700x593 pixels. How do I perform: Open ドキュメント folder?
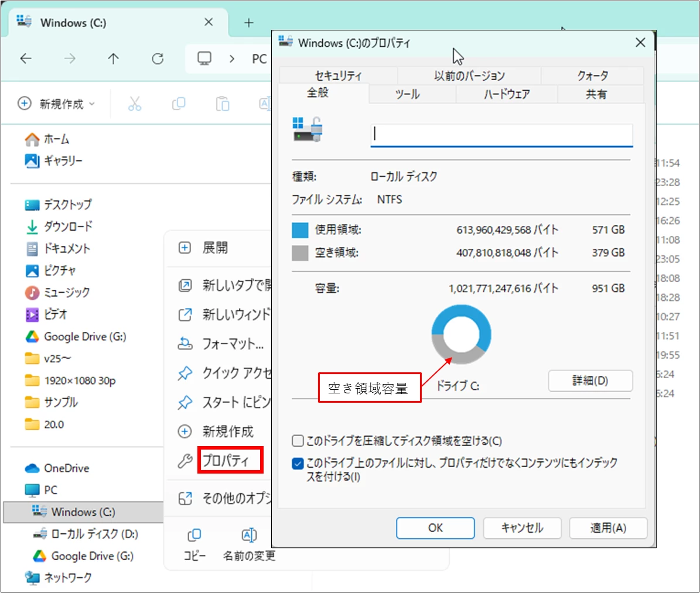57,248
